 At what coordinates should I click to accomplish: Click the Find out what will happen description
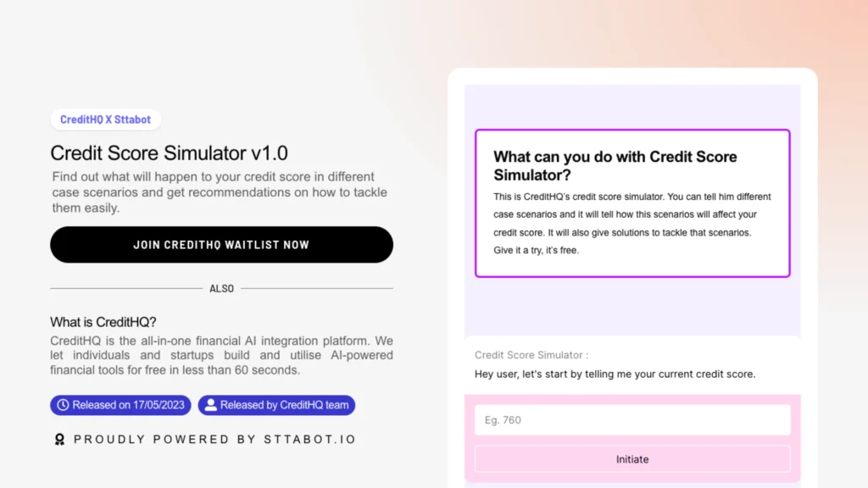[x=220, y=192]
